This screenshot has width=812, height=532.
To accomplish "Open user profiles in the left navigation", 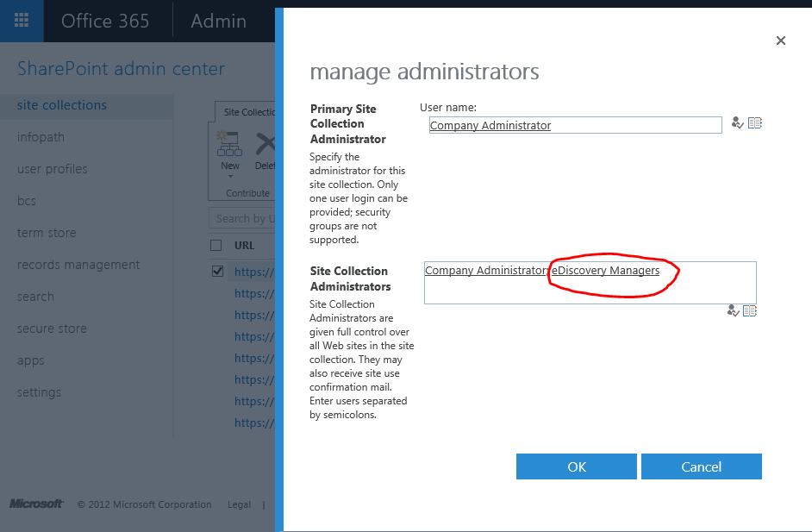I will coord(53,169).
